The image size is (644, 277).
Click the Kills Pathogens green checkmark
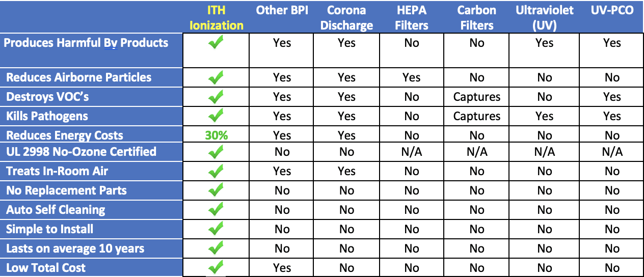(216, 116)
